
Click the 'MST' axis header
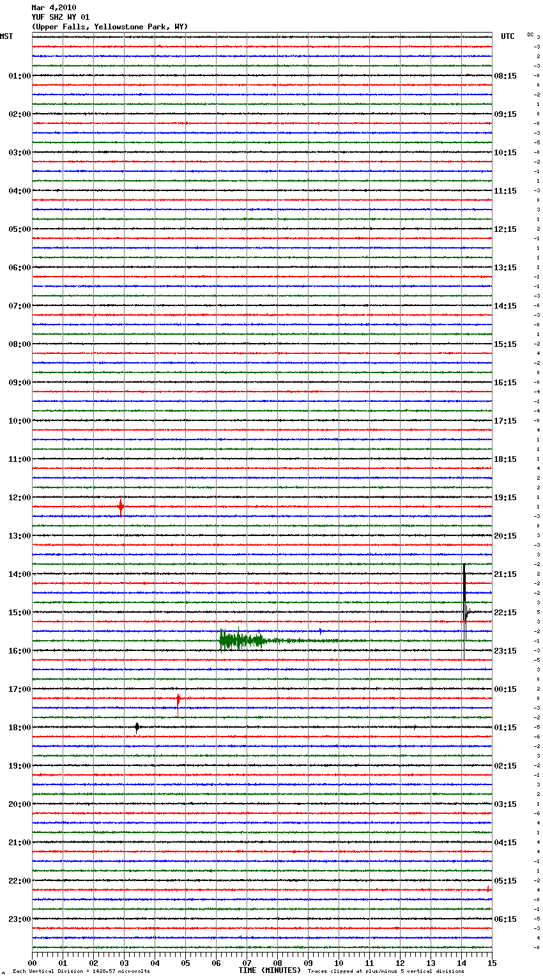coord(6,36)
